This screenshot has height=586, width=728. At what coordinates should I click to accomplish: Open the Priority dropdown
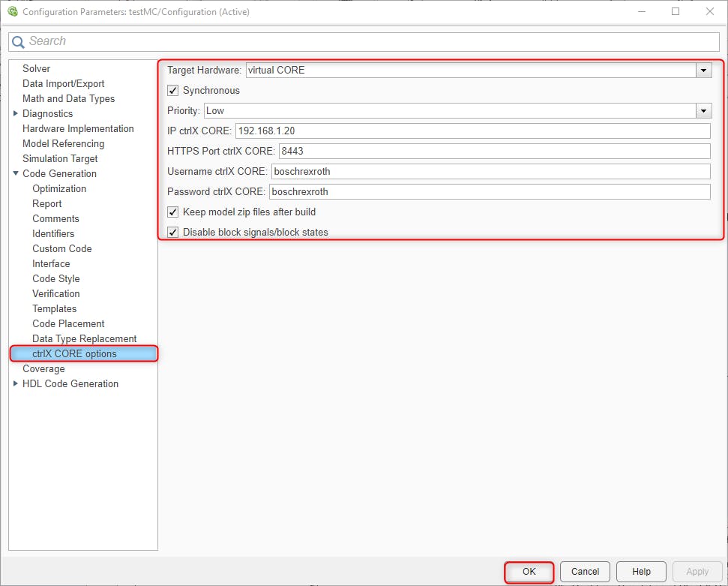tap(703, 110)
